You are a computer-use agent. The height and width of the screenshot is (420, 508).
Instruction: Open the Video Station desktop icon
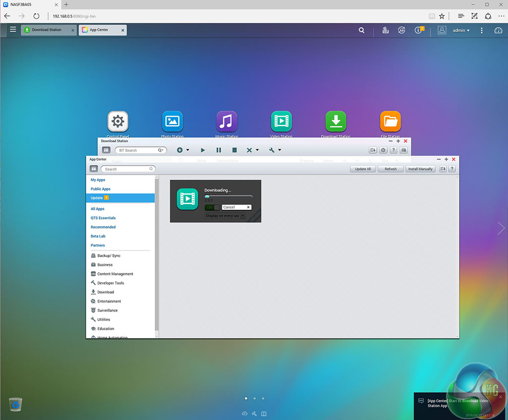coord(281,121)
